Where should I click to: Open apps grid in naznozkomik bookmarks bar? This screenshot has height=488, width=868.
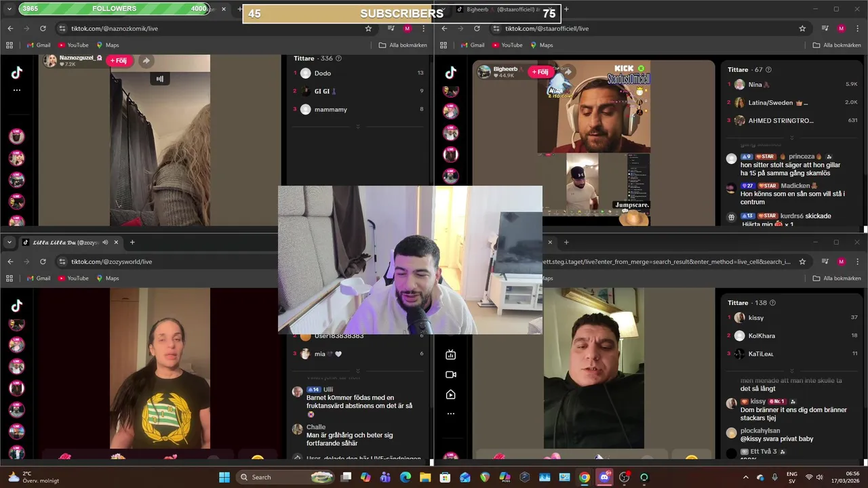pyautogui.click(x=9, y=45)
